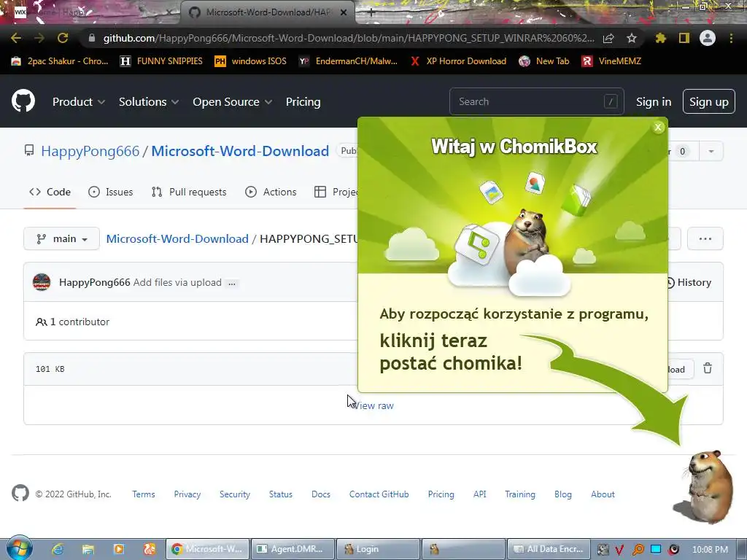The width and height of the screenshot is (747, 560).
Task: Open the footer Security link
Action: click(x=235, y=494)
